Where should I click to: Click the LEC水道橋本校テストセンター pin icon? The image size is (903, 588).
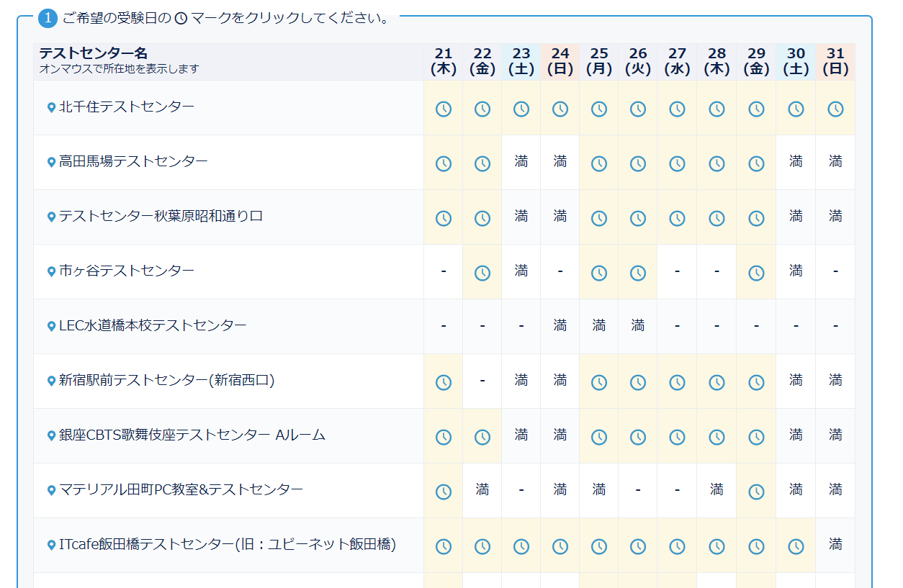(51, 326)
